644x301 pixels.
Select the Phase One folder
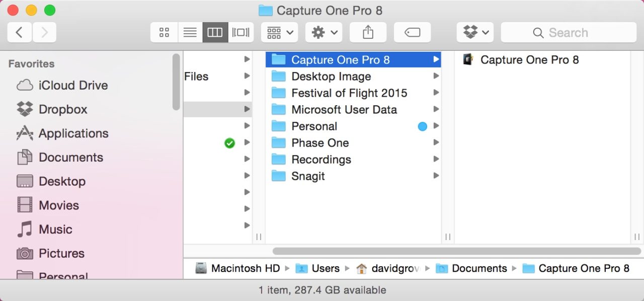click(x=353, y=143)
